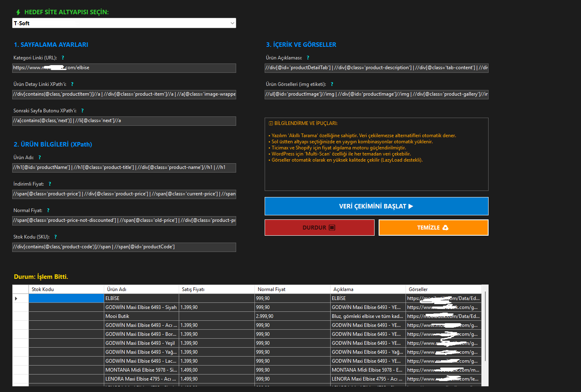Viewport: 581px width, 392px height.
Task: Click the '1. SAYFALAMA AYARLARI' section heading
Action: (x=51, y=45)
